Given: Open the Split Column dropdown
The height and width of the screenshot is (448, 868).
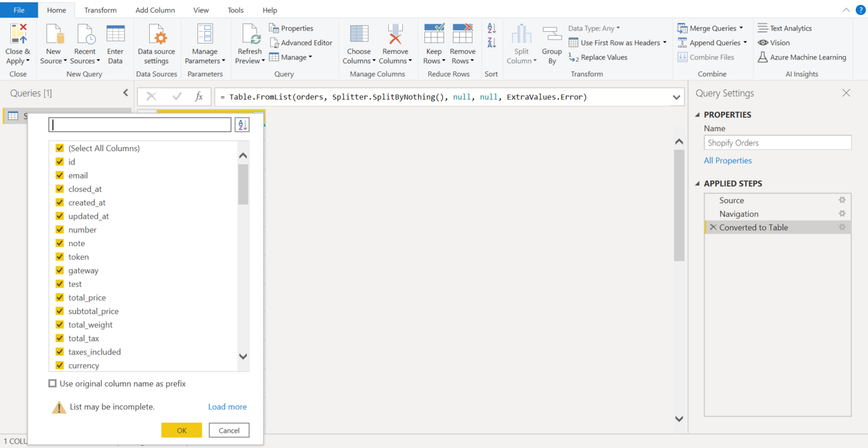Looking at the screenshot, I should [x=521, y=42].
